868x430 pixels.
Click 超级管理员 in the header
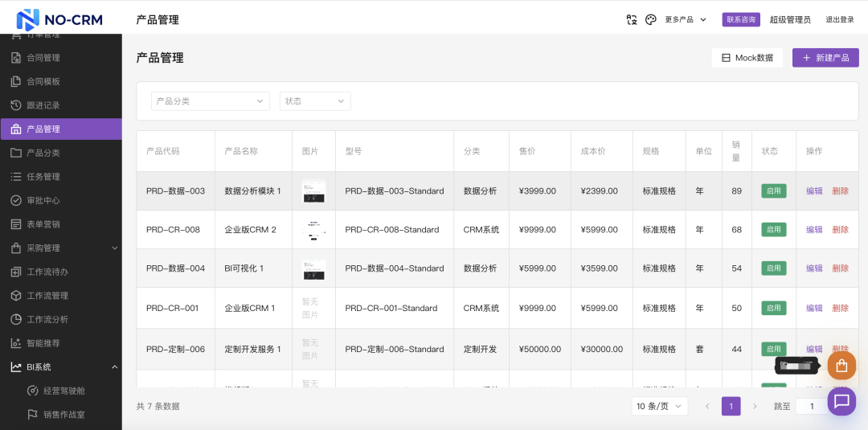pyautogui.click(x=790, y=20)
